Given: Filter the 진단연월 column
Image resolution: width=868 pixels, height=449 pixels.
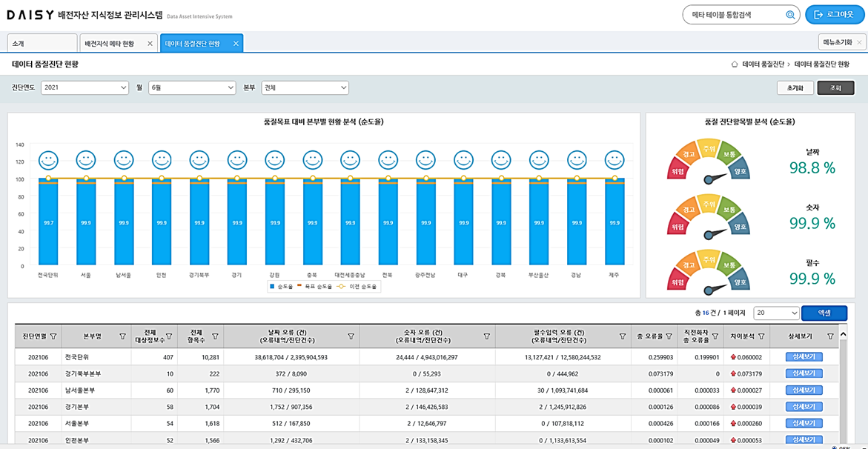Looking at the screenshot, I should (53, 336).
